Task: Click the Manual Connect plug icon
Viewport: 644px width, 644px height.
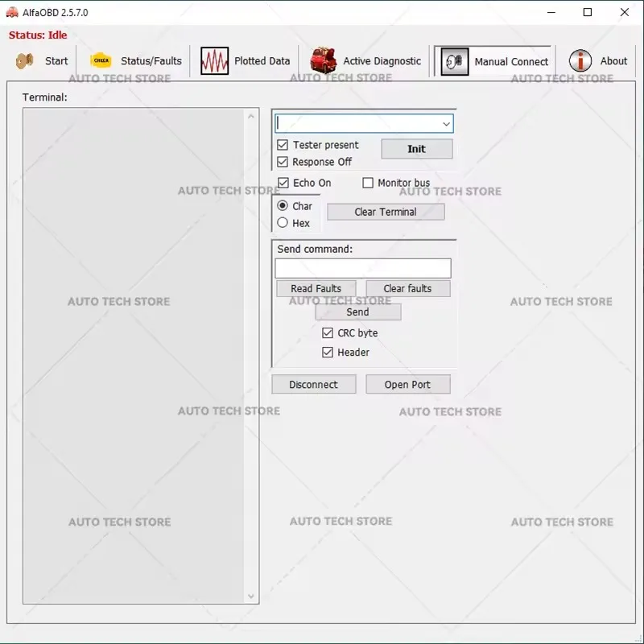Action: tap(454, 61)
